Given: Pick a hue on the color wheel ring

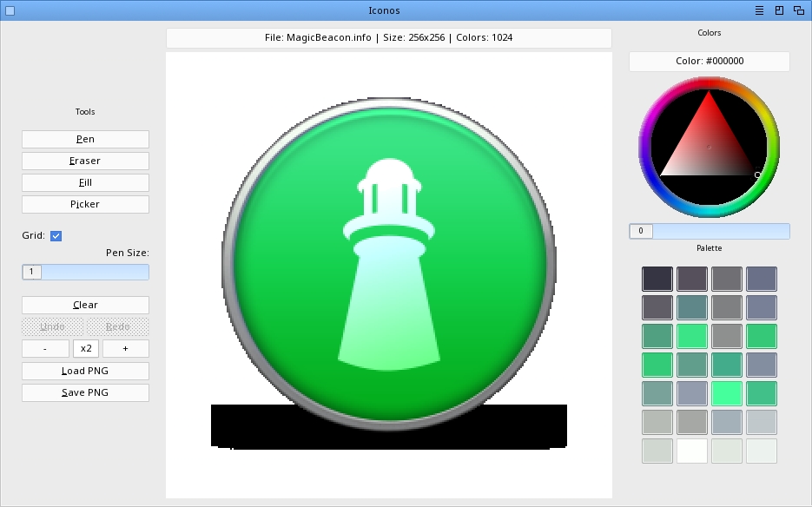Looking at the screenshot, I should pos(709,82).
